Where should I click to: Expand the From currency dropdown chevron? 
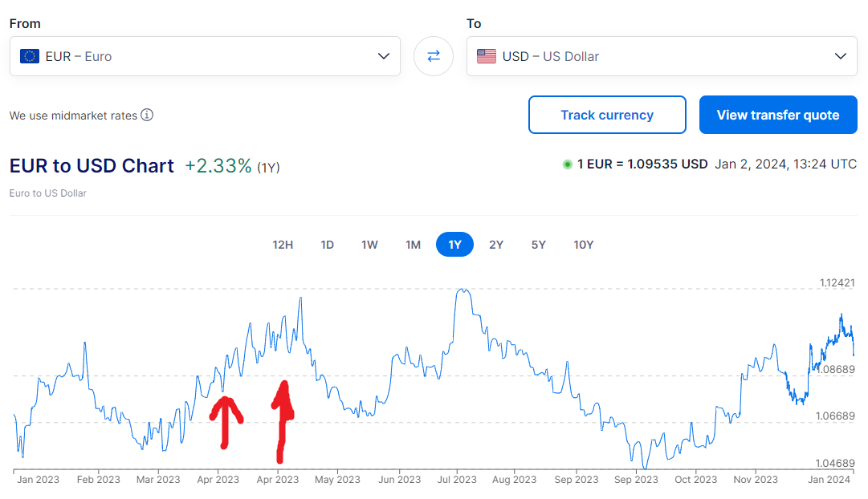(383, 56)
